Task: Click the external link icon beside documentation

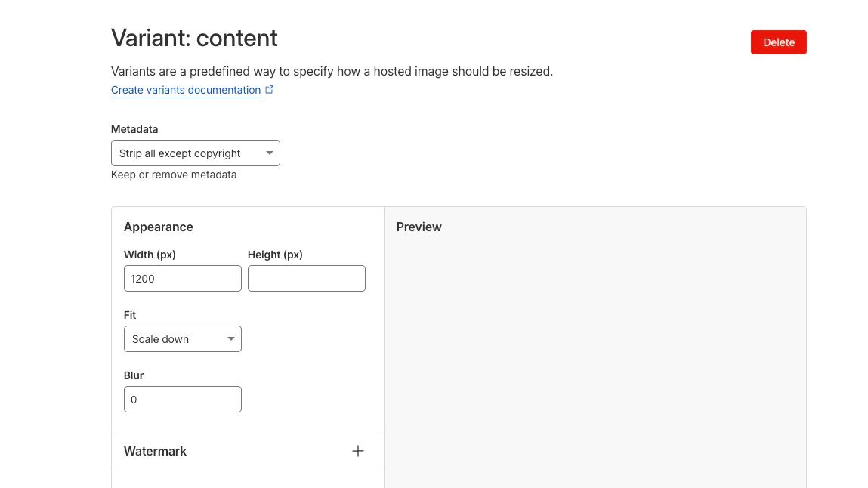Action: [270, 90]
